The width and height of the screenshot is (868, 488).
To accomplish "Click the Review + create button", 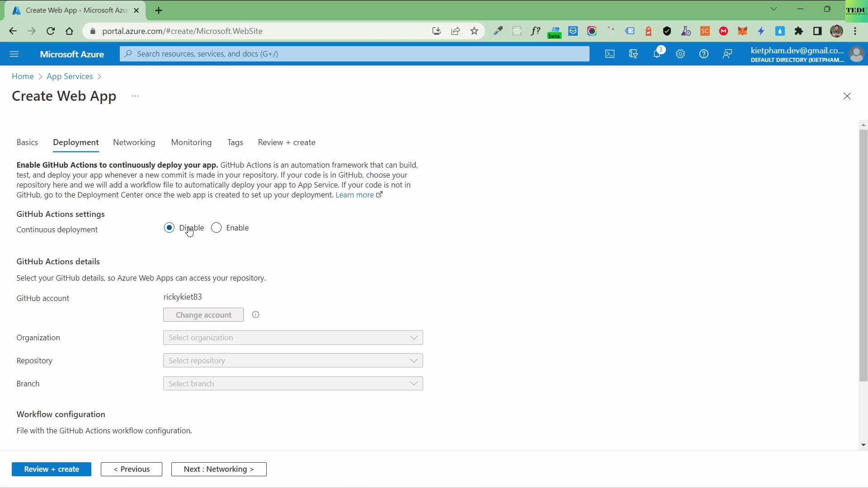I will pos(52,469).
